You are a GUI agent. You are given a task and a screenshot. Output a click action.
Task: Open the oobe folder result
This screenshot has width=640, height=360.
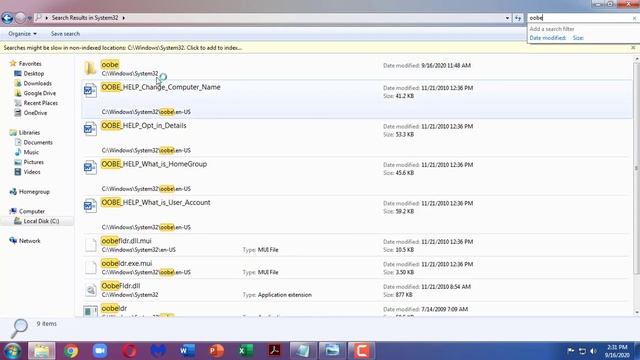point(110,64)
